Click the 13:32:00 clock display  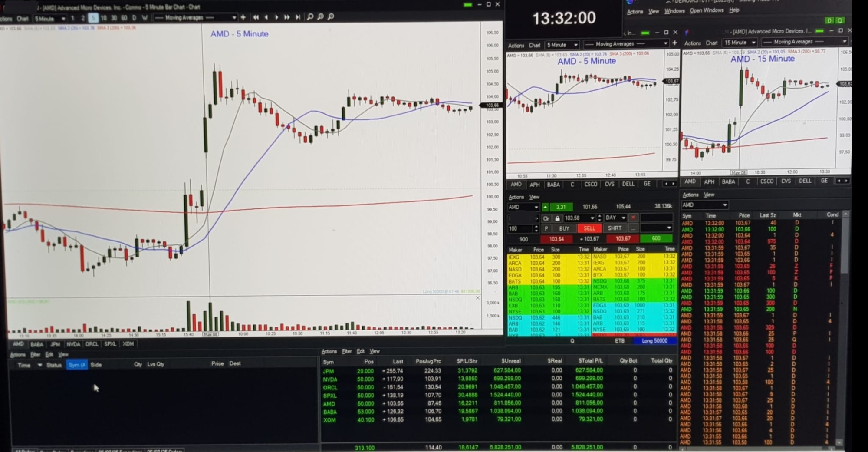[x=564, y=18]
